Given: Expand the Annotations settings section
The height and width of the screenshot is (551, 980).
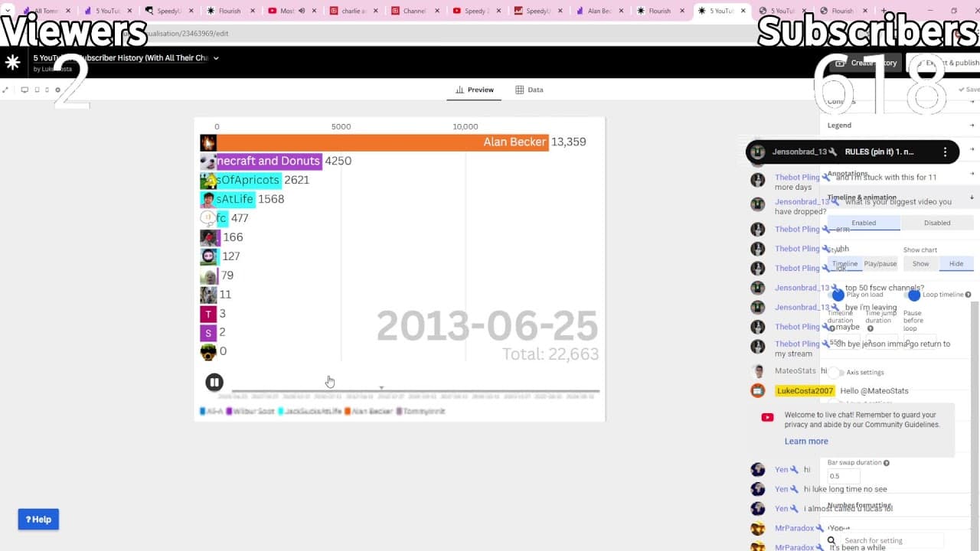Looking at the screenshot, I should pyautogui.click(x=900, y=174).
